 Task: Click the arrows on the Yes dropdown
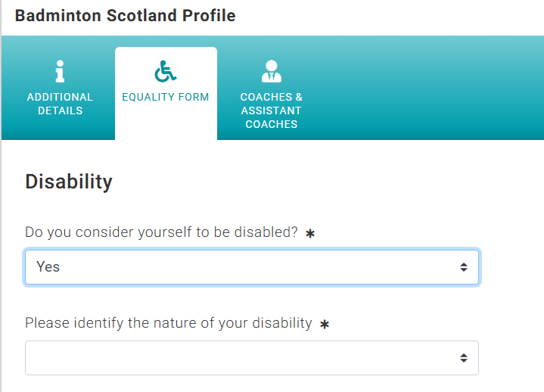click(x=464, y=267)
